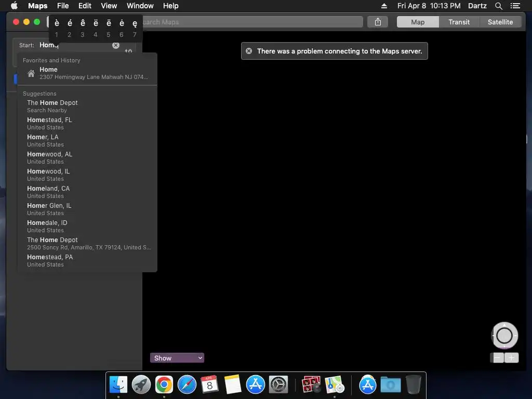The width and height of the screenshot is (532, 399).
Task: Open the Edit menu
Action: tap(85, 6)
